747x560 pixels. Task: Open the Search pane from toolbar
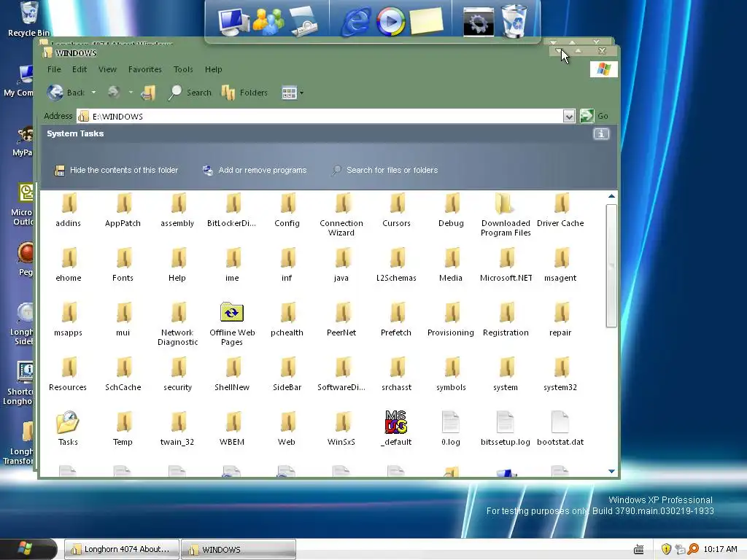pos(190,93)
